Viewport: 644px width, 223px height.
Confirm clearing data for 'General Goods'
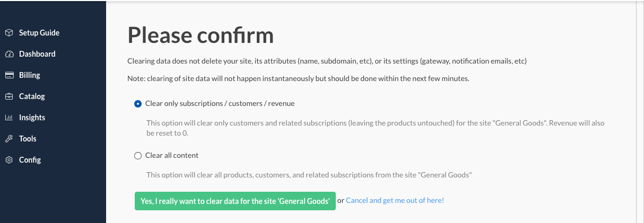click(235, 201)
